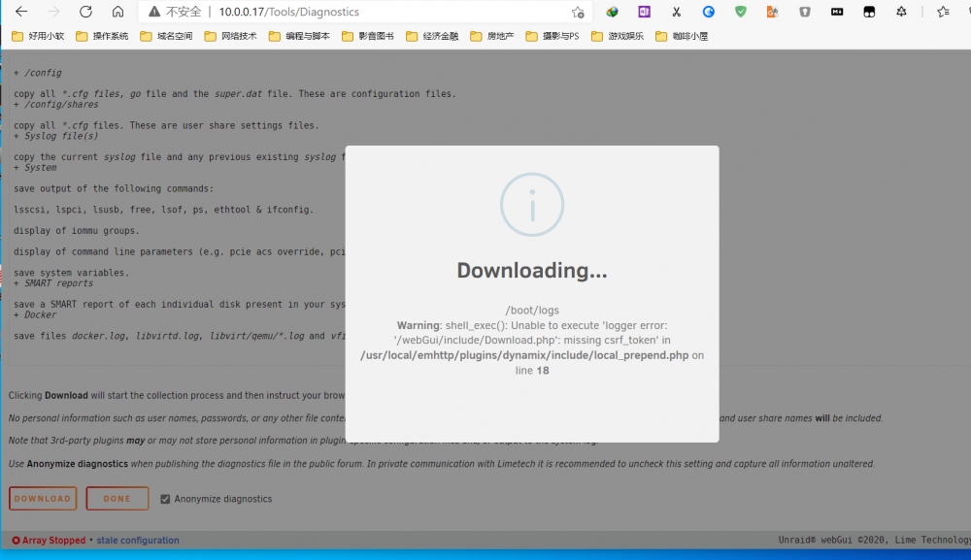Viewport: 971px width, 560px height.
Task: Open the Internet Download Manager extension
Action: (612, 12)
